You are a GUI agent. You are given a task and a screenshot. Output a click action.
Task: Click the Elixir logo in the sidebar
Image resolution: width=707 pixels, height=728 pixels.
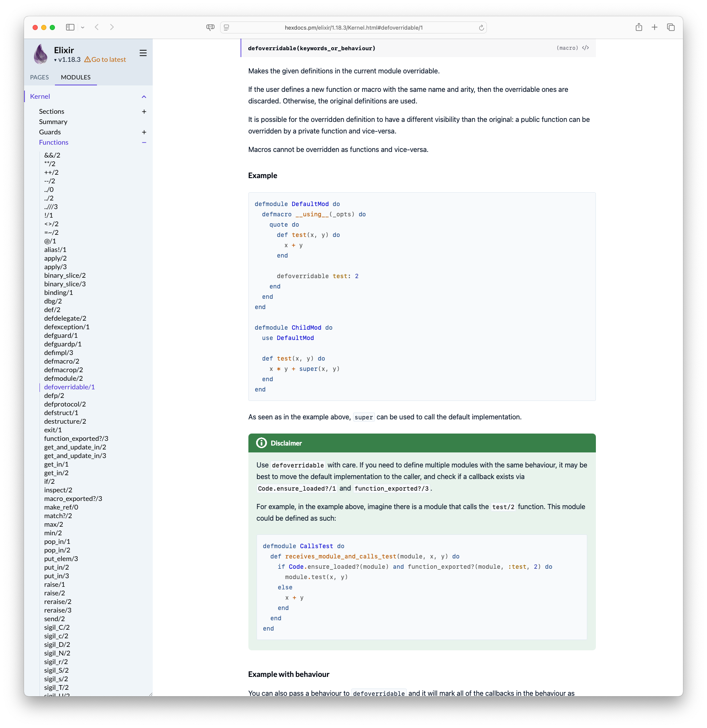pyautogui.click(x=40, y=53)
